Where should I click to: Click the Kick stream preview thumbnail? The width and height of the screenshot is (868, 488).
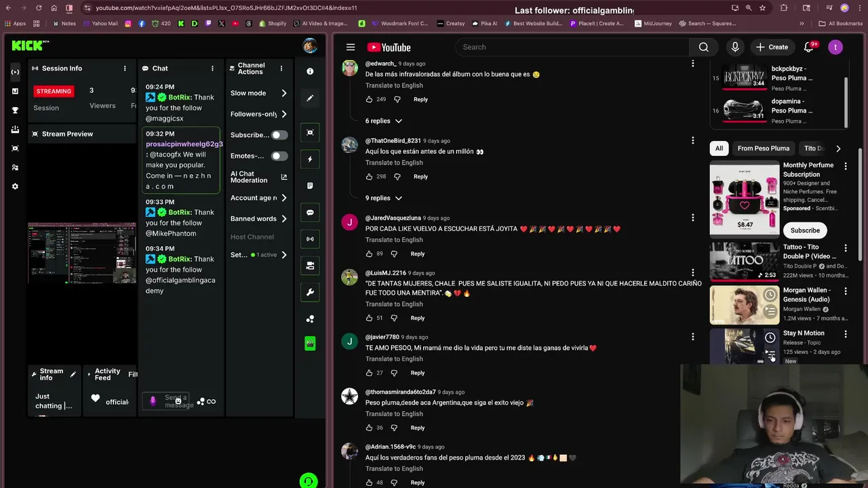tap(82, 253)
